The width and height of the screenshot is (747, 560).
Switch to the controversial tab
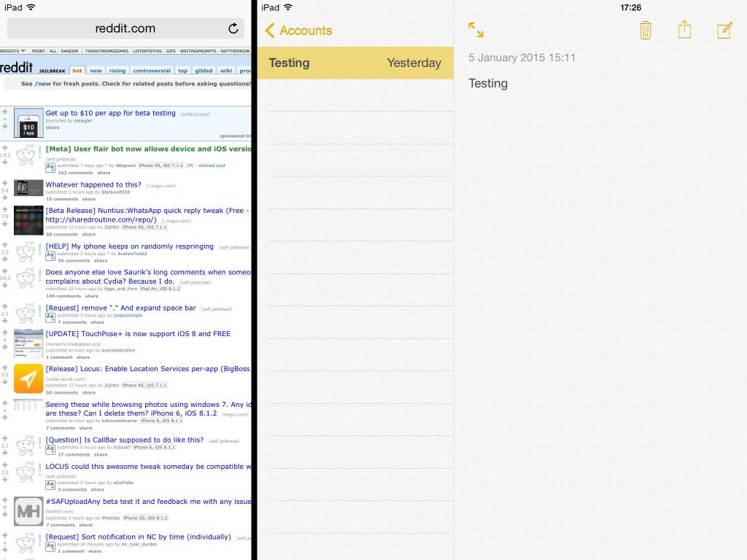152,71
